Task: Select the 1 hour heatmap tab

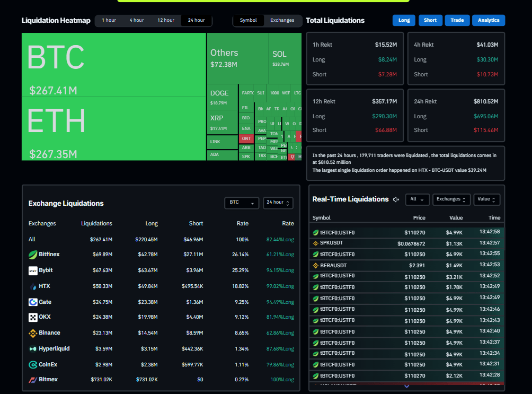Action: pos(109,21)
